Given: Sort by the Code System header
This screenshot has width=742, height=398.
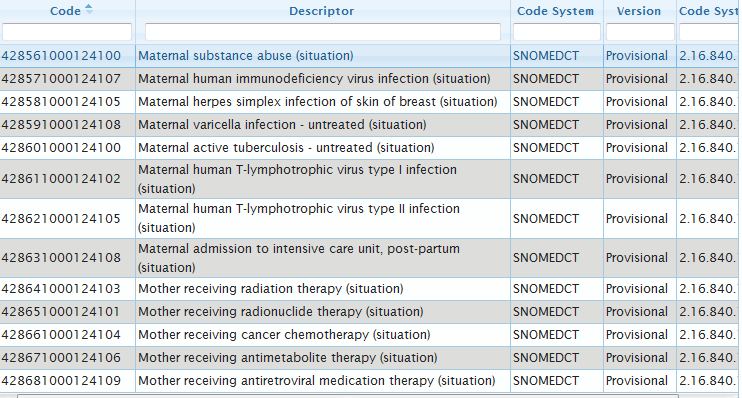Looking at the screenshot, I should (555, 11).
